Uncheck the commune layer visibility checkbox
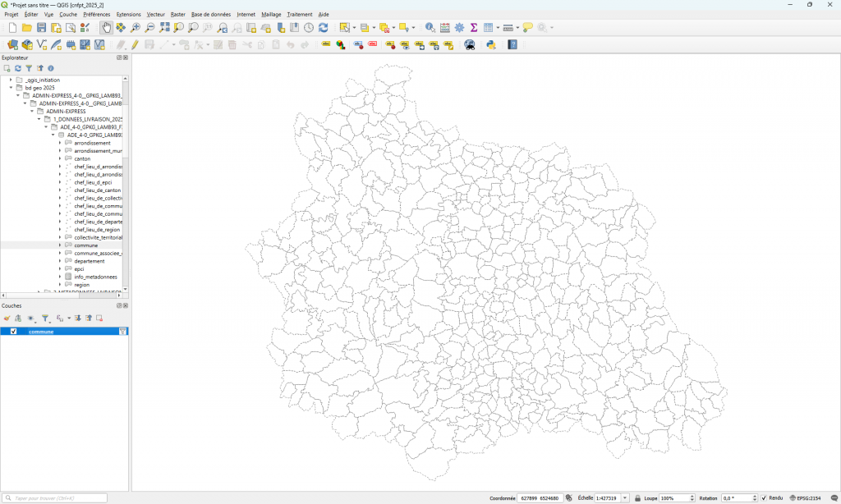 pos(13,332)
